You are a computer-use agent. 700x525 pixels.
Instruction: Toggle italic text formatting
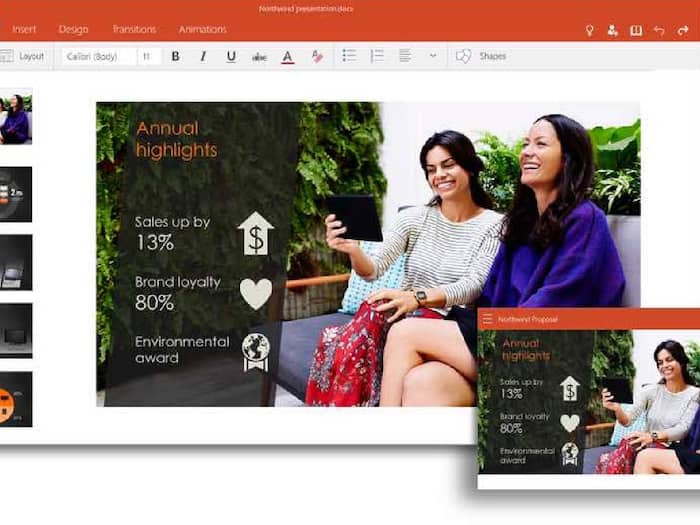pyautogui.click(x=203, y=57)
